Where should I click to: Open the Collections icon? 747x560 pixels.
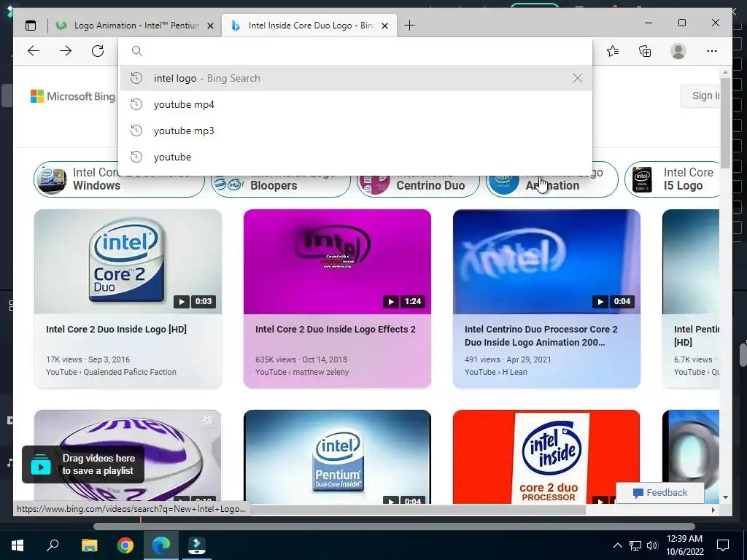pos(645,51)
